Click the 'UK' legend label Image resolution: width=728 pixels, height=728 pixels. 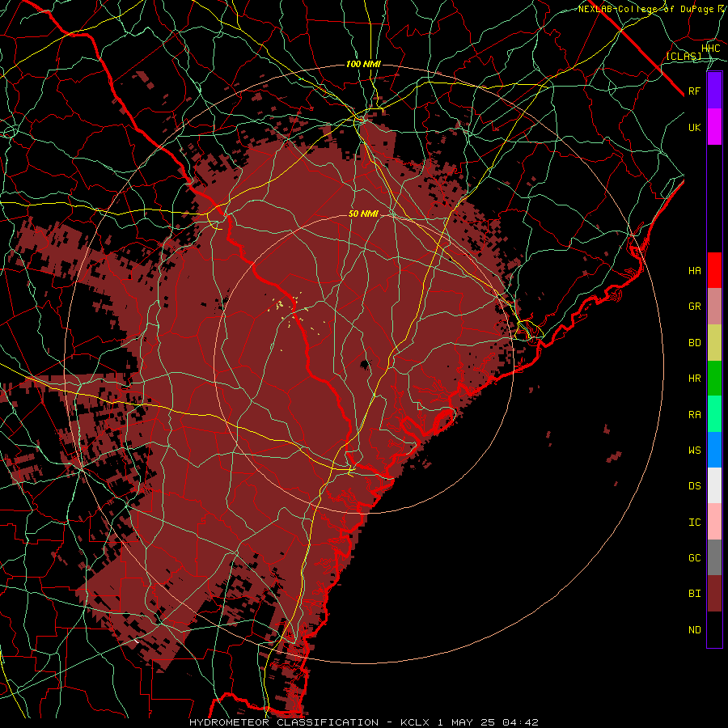[x=695, y=127]
